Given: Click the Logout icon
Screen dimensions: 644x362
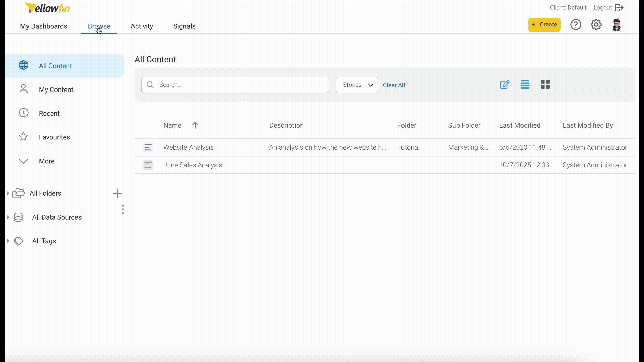Looking at the screenshot, I should click(619, 8).
